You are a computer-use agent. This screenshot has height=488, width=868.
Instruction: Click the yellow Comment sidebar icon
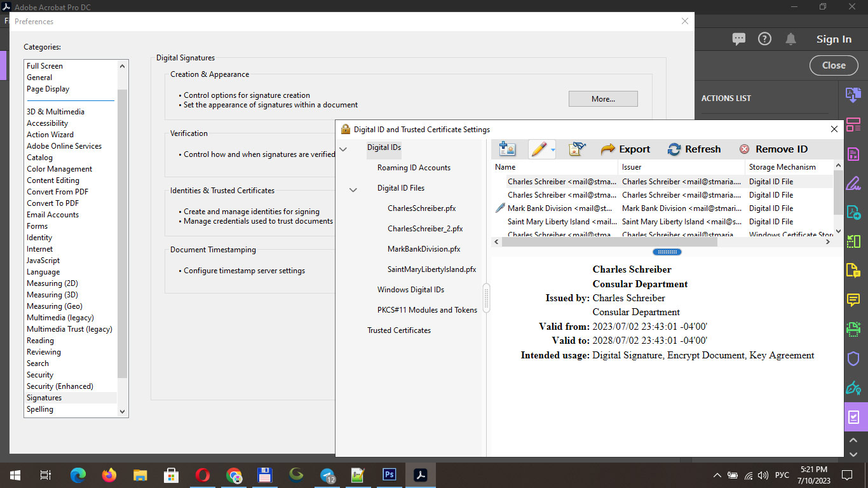(x=853, y=300)
